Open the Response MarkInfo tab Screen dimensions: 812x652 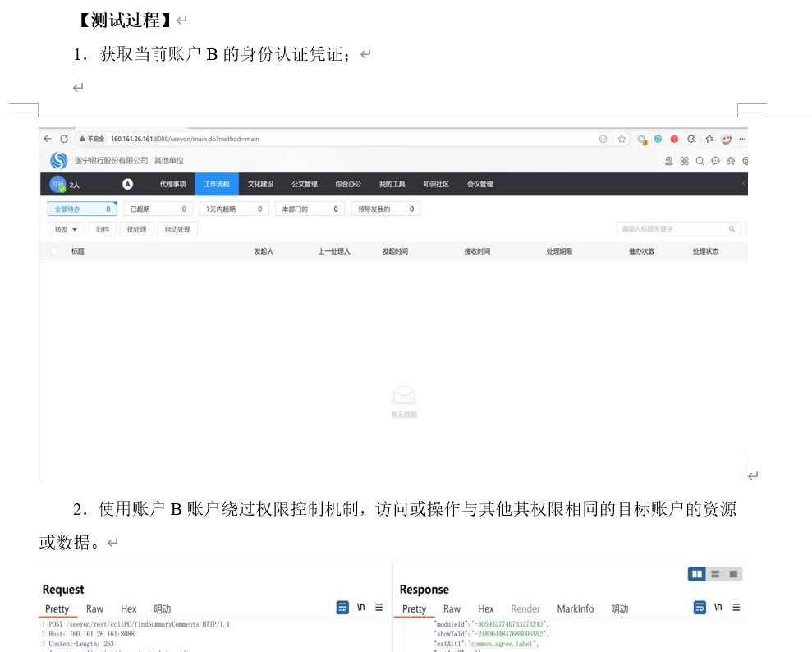(x=576, y=609)
